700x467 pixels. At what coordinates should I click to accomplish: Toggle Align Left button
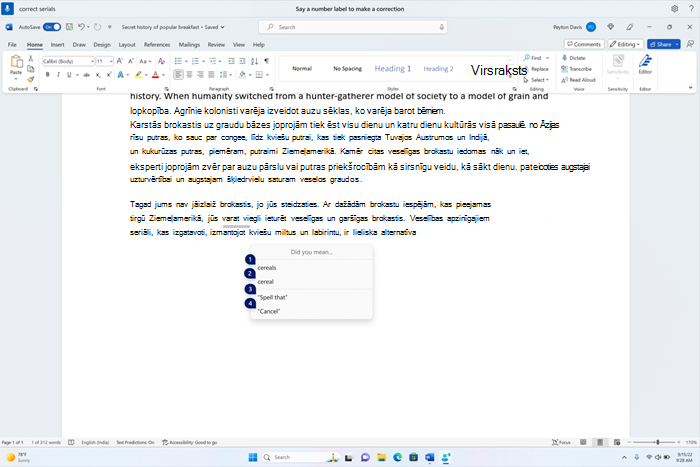click(178, 75)
